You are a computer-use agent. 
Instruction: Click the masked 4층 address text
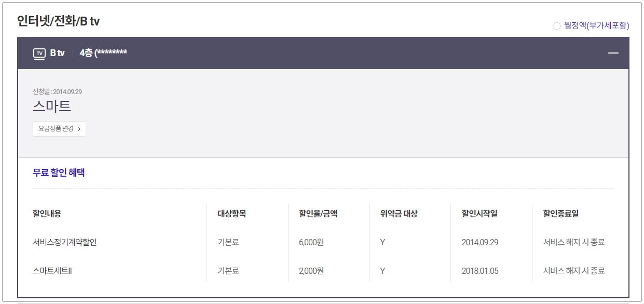coord(103,53)
